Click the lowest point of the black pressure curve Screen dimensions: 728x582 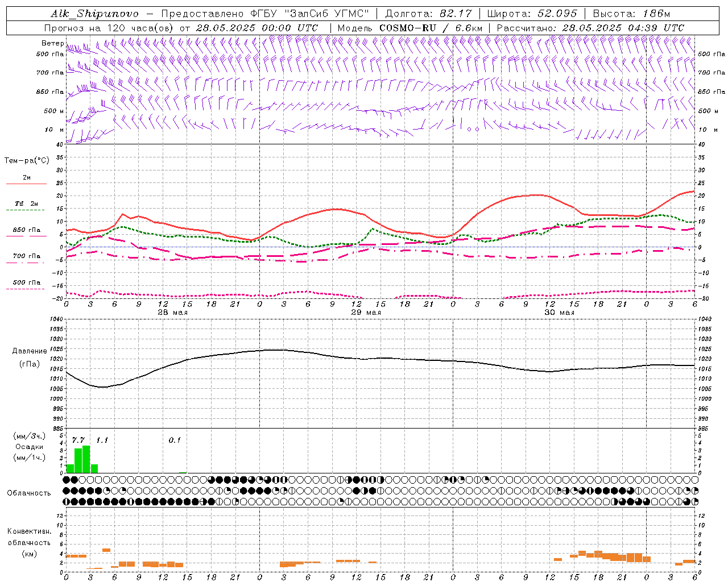(102, 387)
